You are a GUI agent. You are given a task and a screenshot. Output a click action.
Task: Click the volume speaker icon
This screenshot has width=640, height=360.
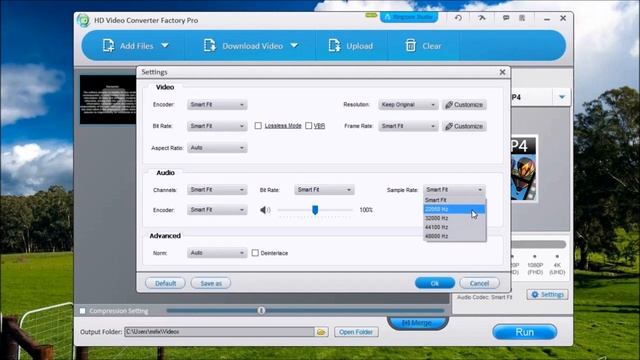(x=265, y=210)
